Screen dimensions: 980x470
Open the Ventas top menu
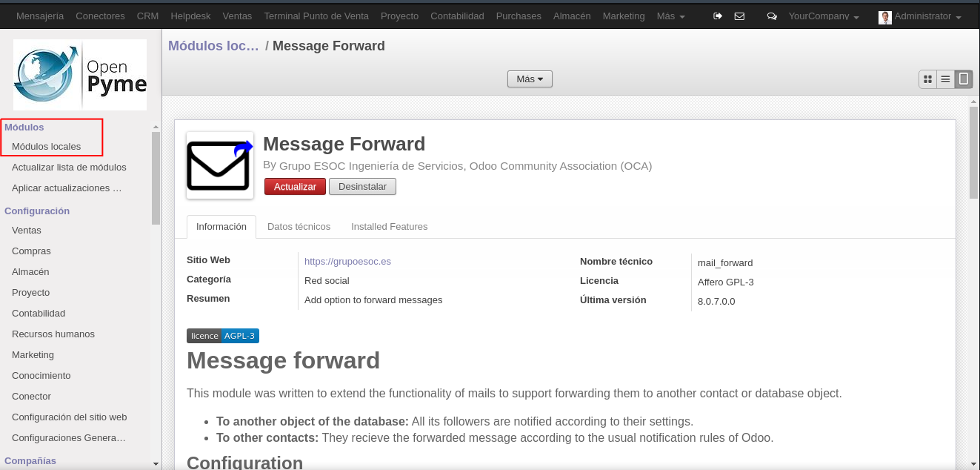237,16
